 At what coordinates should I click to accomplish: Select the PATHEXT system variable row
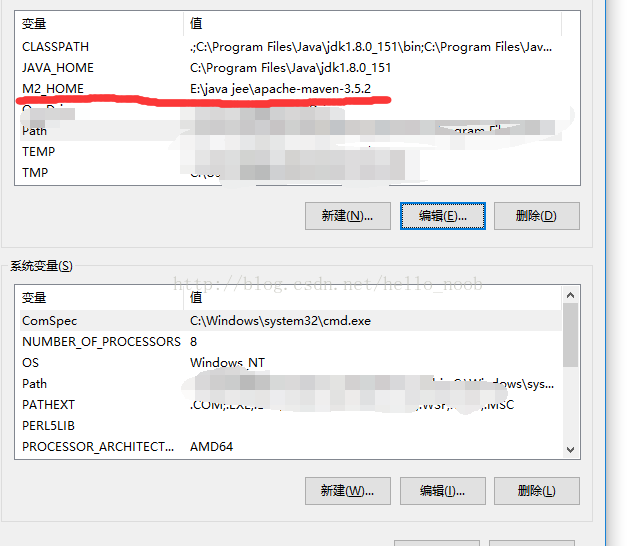click(291, 405)
